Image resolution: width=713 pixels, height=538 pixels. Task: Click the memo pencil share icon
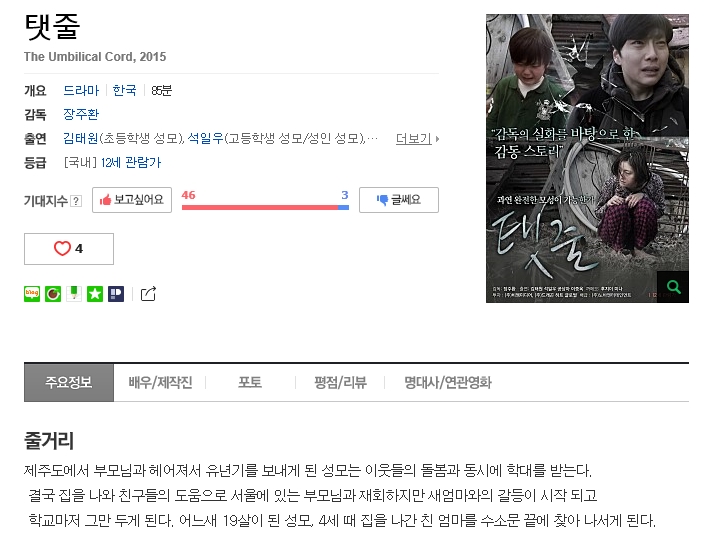(x=74, y=294)
